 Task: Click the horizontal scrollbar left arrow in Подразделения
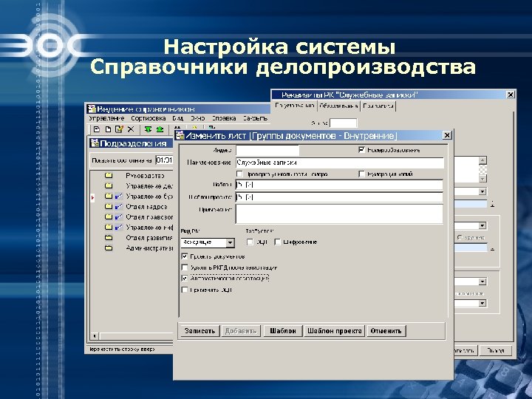[x=95, y=336]
